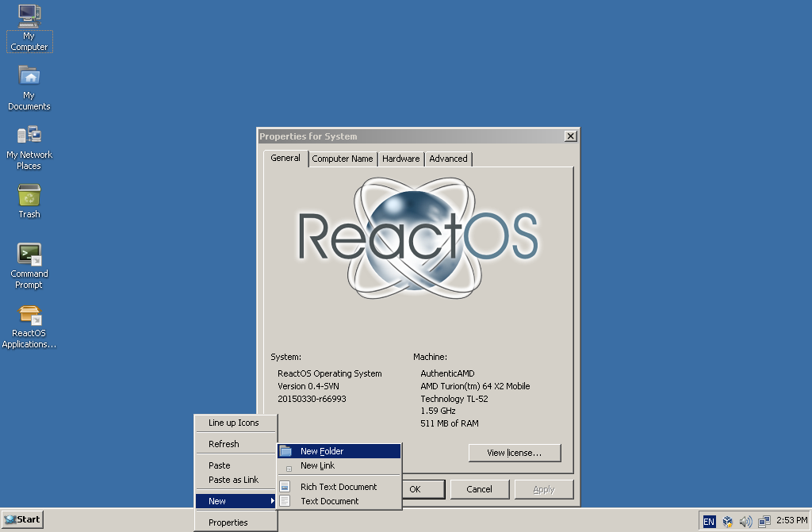This screenshot has height=532, width=812.
Task: Switch to the Computer Name tab
Action: tap(343, 159)
